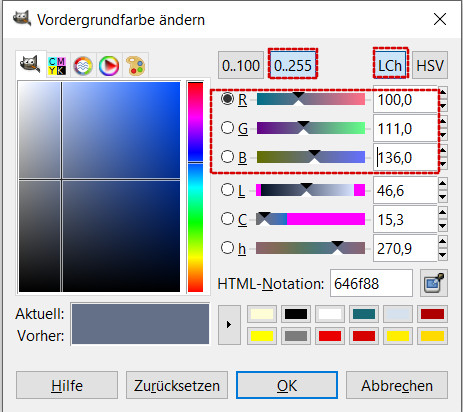Increase the G value with up arrow
This screenshot has width=463, height=412.
coord(443,122)
